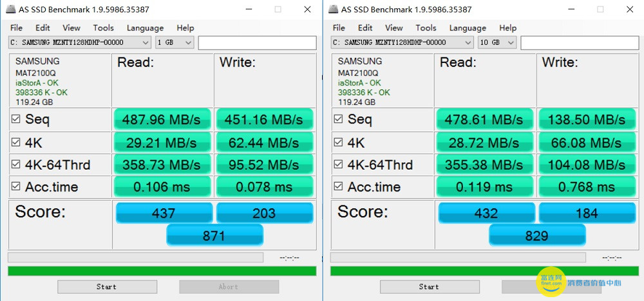644x301 pixels.
Task: Toggle 4K-64Thrd checkbox in right window
Action: pos(338,165)
